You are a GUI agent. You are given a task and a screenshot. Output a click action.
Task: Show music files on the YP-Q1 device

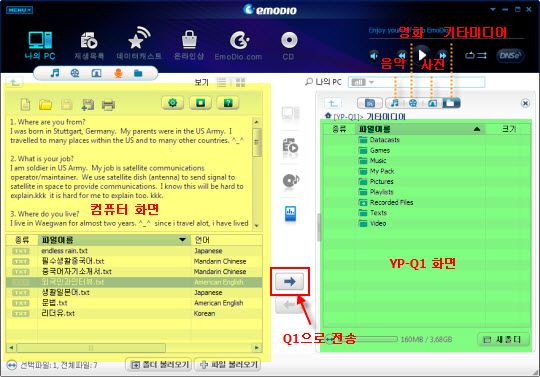click(x=395, y=103)
